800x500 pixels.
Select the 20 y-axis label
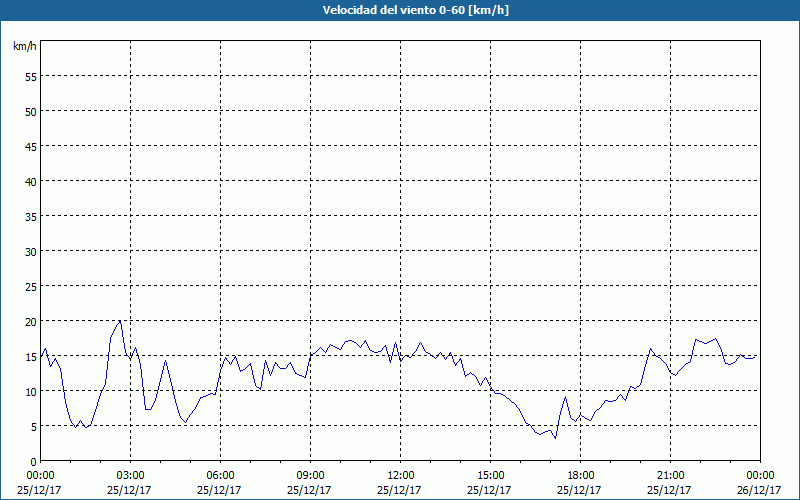[31, 321]
